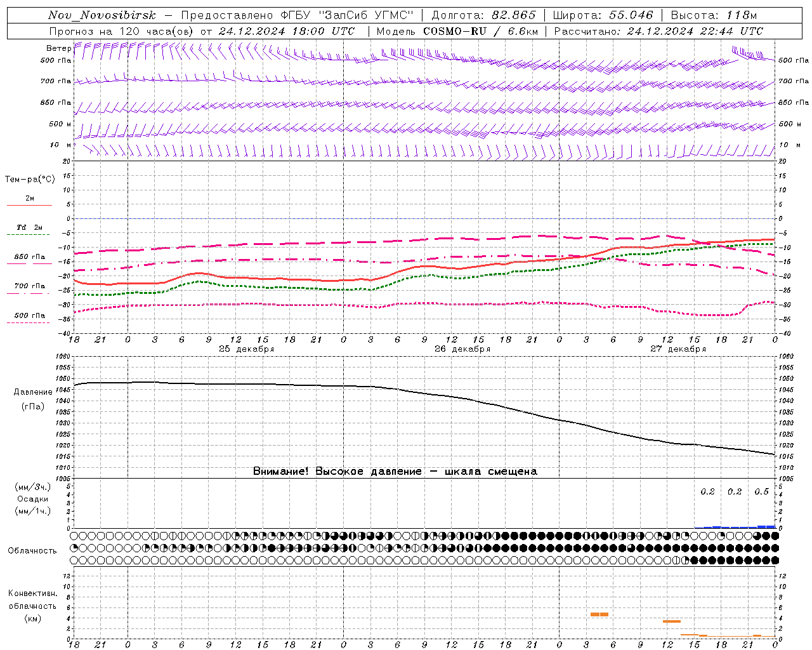Image resolution: width=812 pixels, height=650 pixels.
Task: Click the '0.5' precipitation amount value
Action: 761,492
